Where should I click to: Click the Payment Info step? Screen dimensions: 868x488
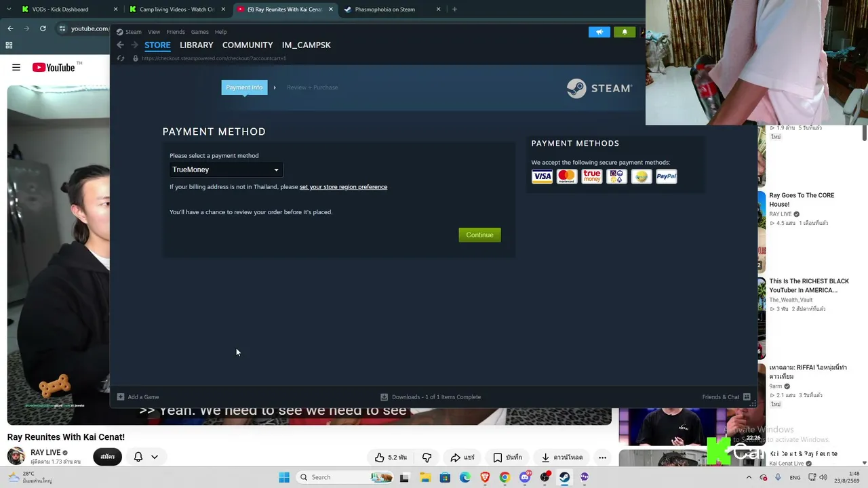click(x=244, y=87)
